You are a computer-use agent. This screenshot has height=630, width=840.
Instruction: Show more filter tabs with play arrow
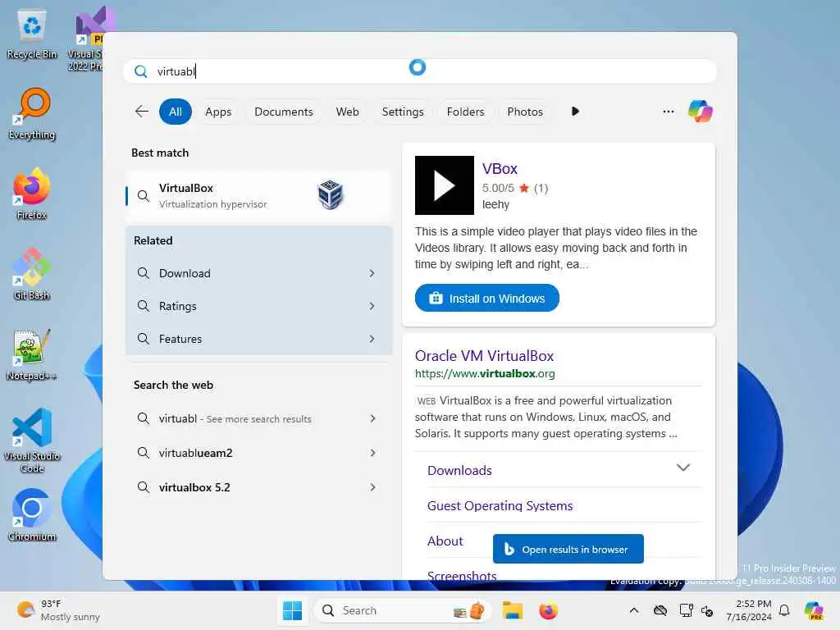575,112
